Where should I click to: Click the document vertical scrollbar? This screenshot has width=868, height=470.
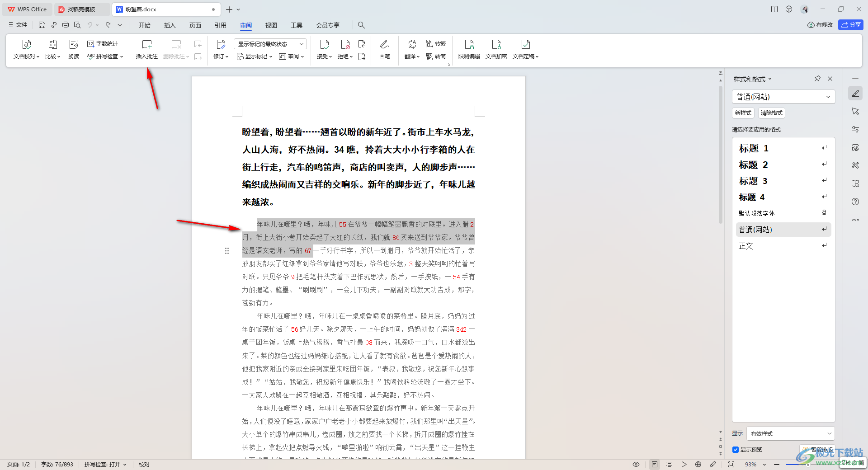point(721,155)
